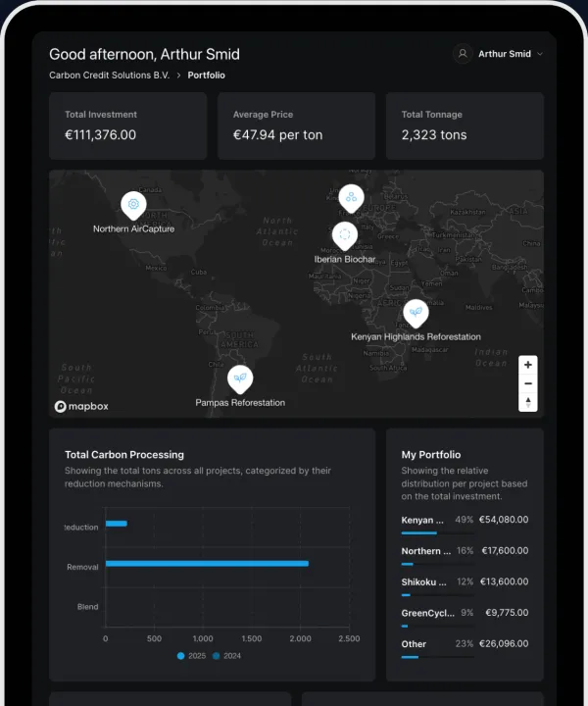
Task: Click the Total Investment card
Action: click(128, 126)
